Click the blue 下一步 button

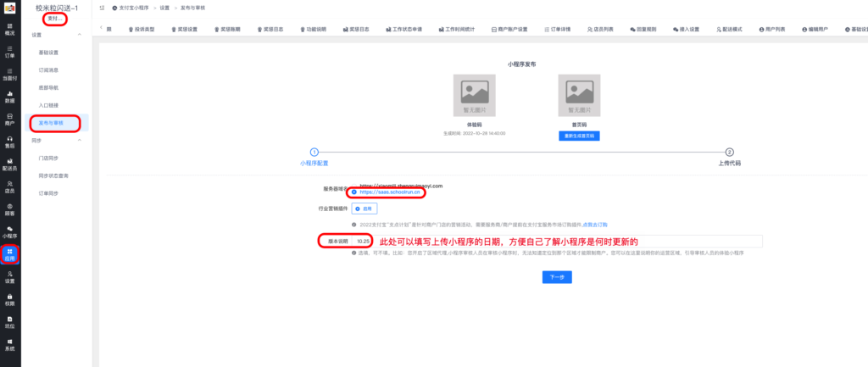(x=557, y=277)
